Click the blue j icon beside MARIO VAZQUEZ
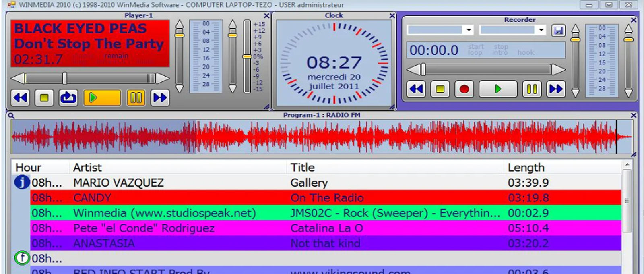644x274 pixels. point(22,183)
